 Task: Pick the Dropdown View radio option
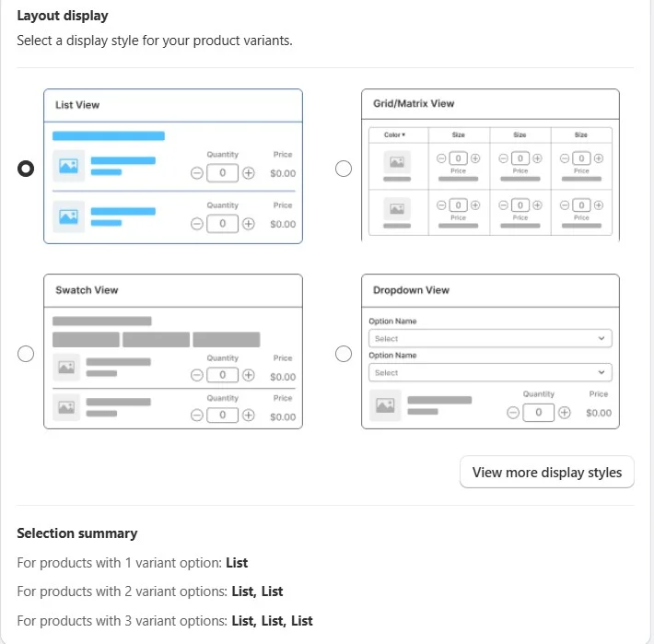[x=344, y=354]
